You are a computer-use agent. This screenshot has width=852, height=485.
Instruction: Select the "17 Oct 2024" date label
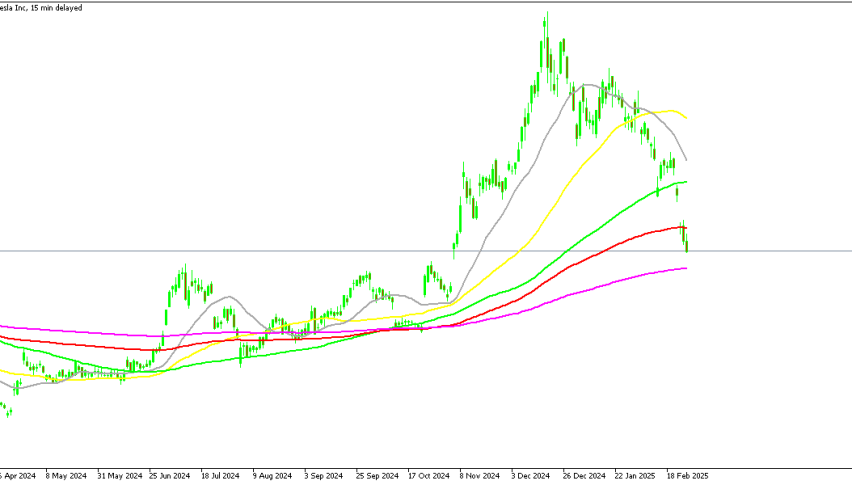click(x=429, y=476)
